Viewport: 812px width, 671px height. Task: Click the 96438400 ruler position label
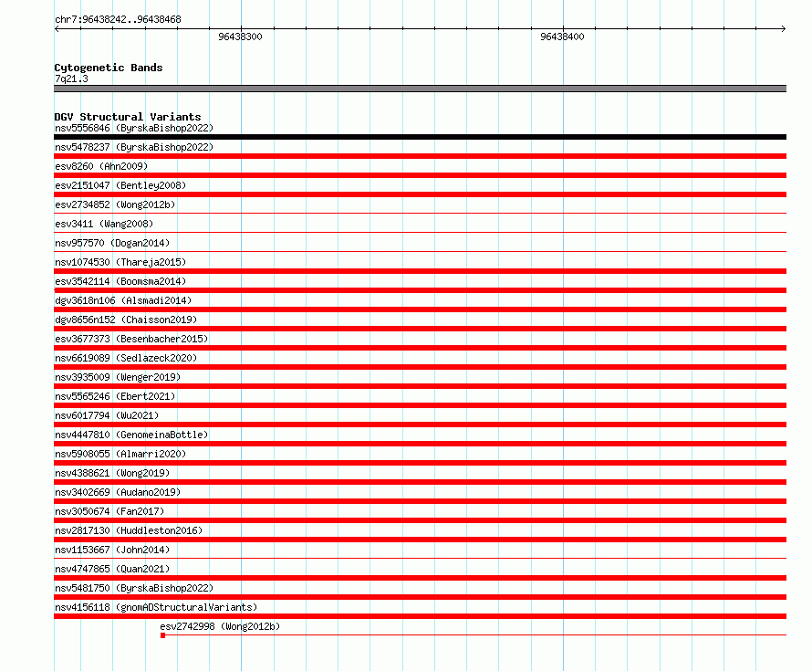(562, 37)
